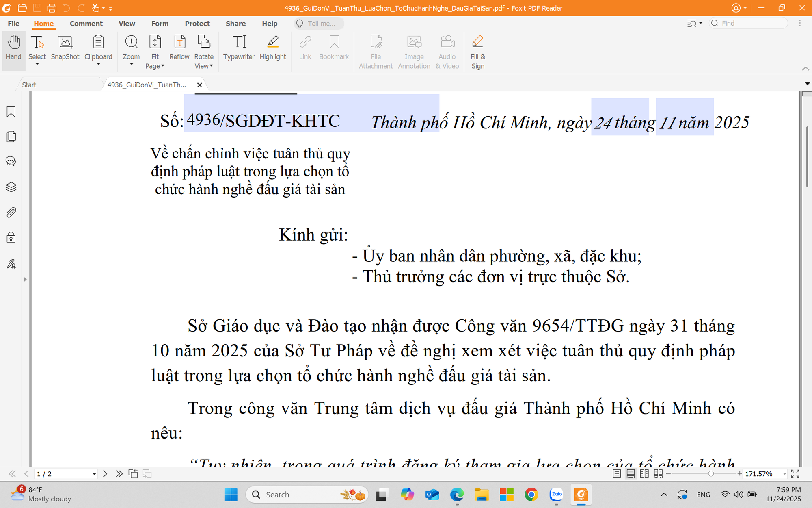Switch to the Comment ribbon tab
The width and height of the screenshot is (812, 508).
point(86,24)
